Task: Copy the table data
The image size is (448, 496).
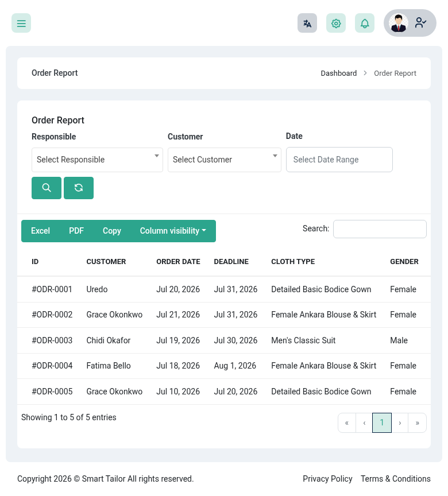Action: pyautogui.click(x=111, y=231)
